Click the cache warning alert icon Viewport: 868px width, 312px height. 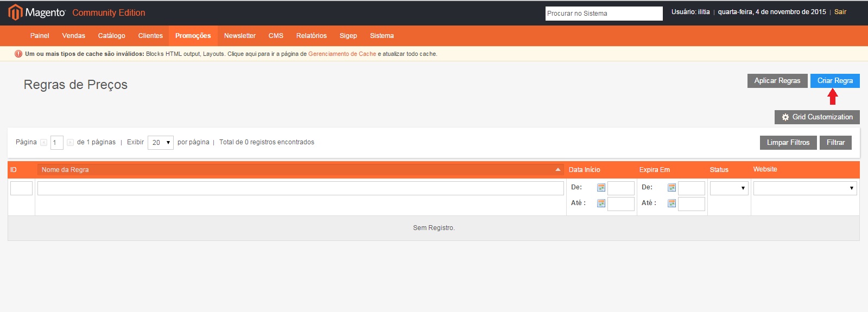(x=18, y=54)
